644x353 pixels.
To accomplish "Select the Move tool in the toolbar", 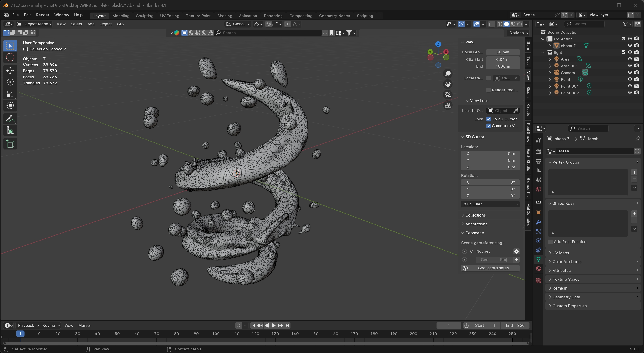I will [x=10, y=70].
